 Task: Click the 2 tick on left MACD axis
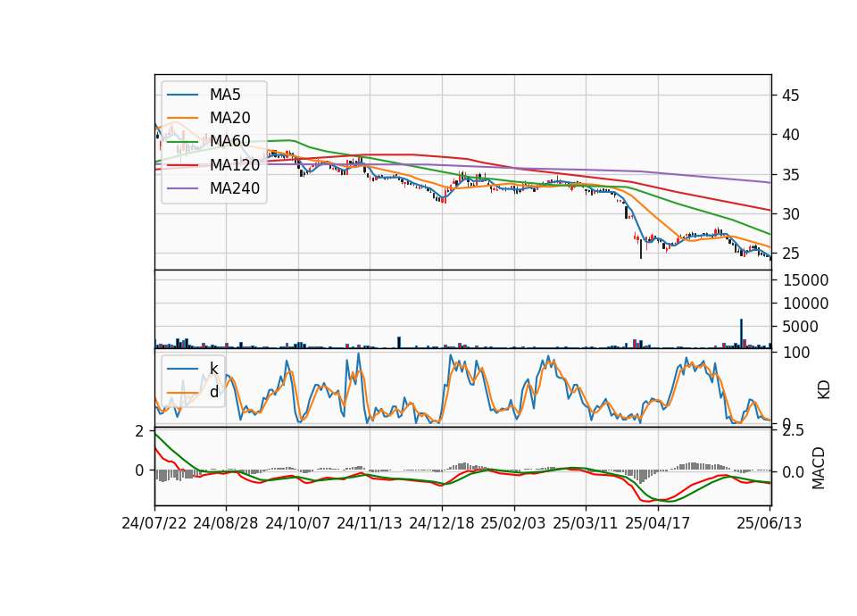[x=139, y=431]
